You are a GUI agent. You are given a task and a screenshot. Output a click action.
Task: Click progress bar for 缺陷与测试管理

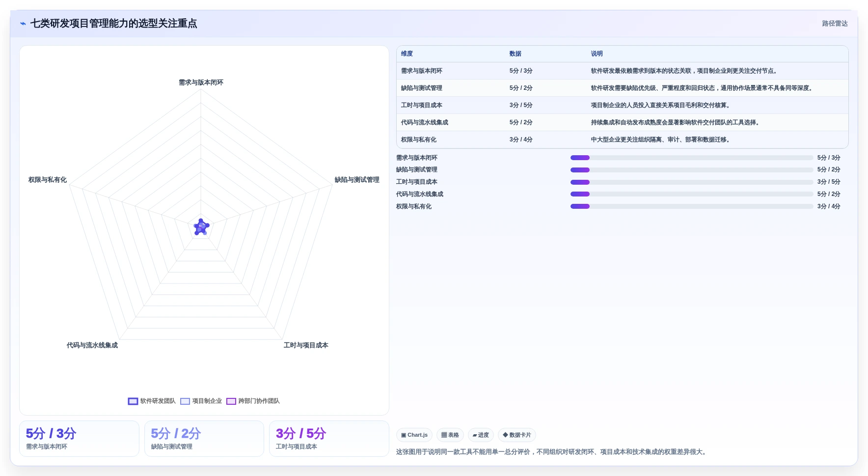tap(692, 170)
